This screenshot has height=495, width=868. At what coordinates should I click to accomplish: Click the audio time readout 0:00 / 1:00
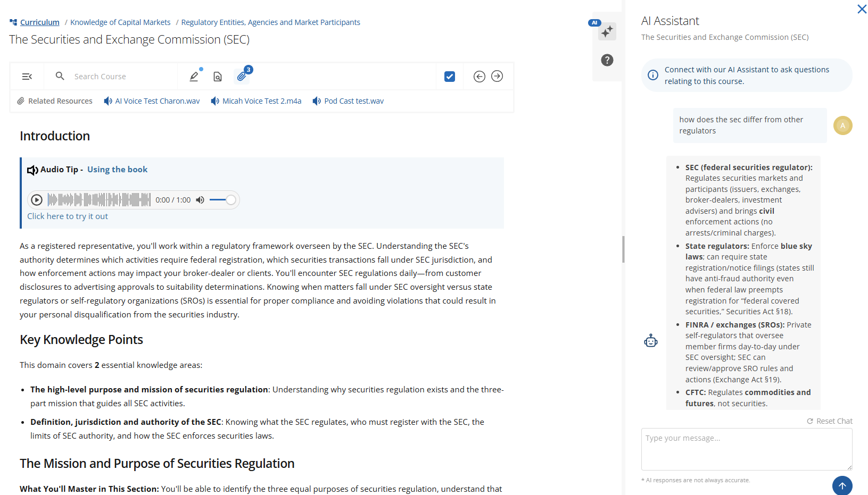pos(173,200)
